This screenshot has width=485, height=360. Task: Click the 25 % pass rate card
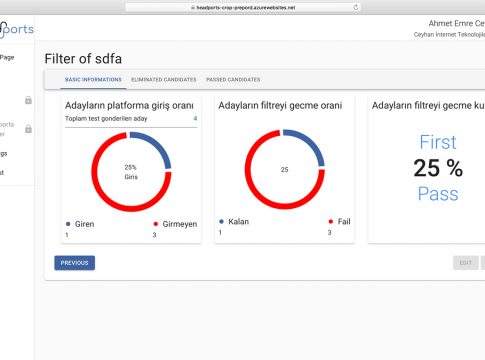[426, 169]
